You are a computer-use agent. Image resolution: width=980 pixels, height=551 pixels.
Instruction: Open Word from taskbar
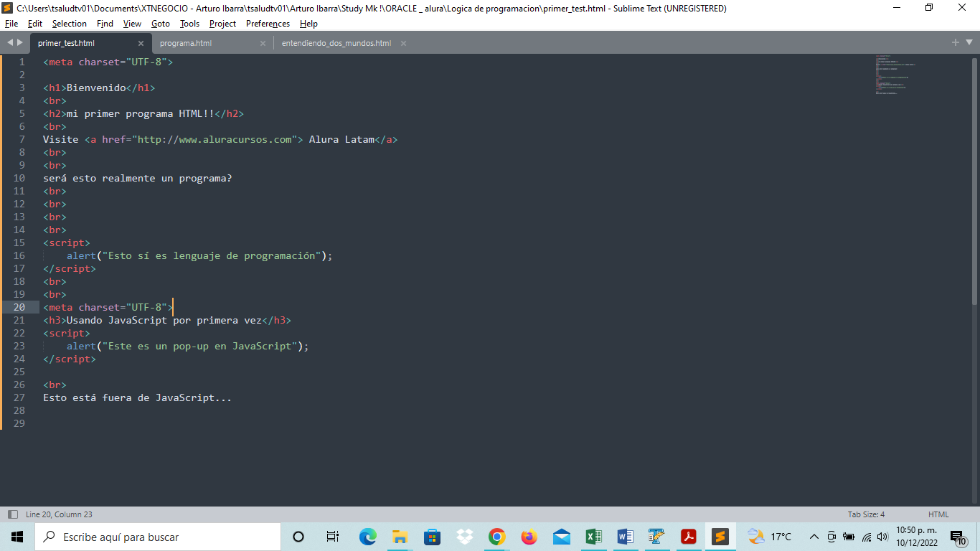pos(625,537)
